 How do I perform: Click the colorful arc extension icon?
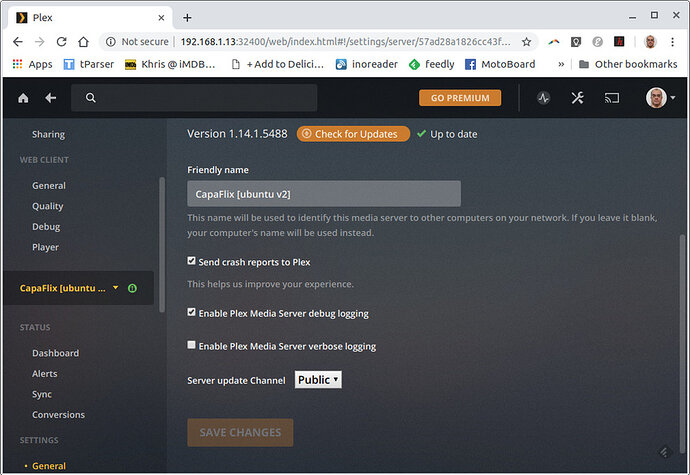click(554, 42)
